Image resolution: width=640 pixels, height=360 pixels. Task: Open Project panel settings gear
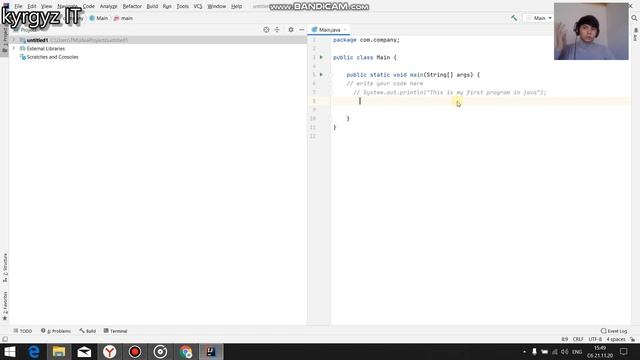pos(291,30)
